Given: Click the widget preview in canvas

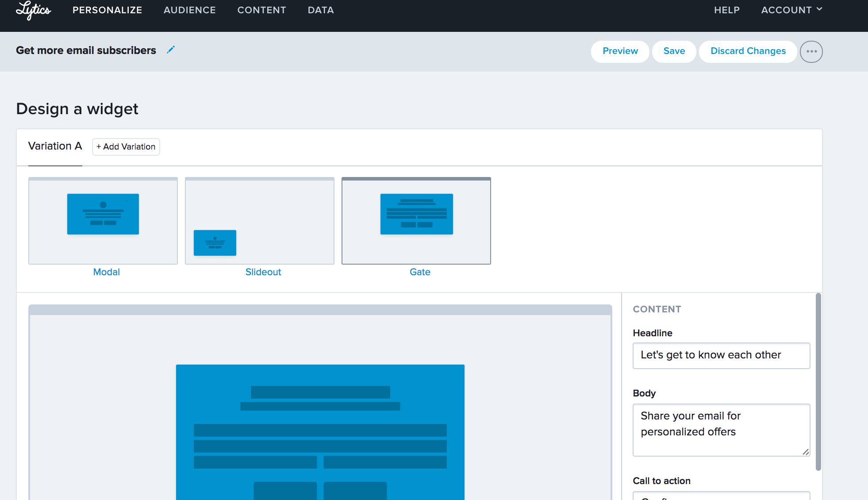Looking at the screenshot, I should click(x=320, y=432).
